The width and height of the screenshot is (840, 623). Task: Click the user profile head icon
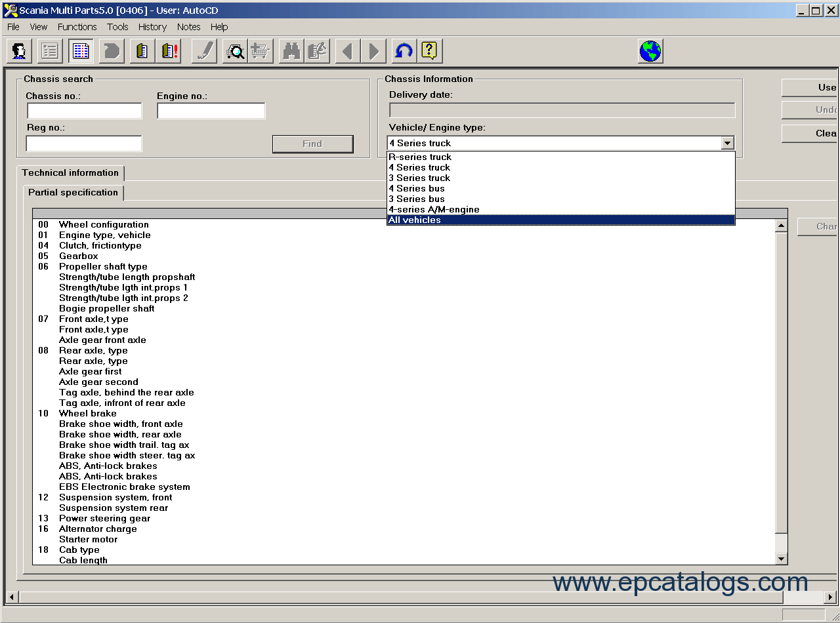point(19,51)
